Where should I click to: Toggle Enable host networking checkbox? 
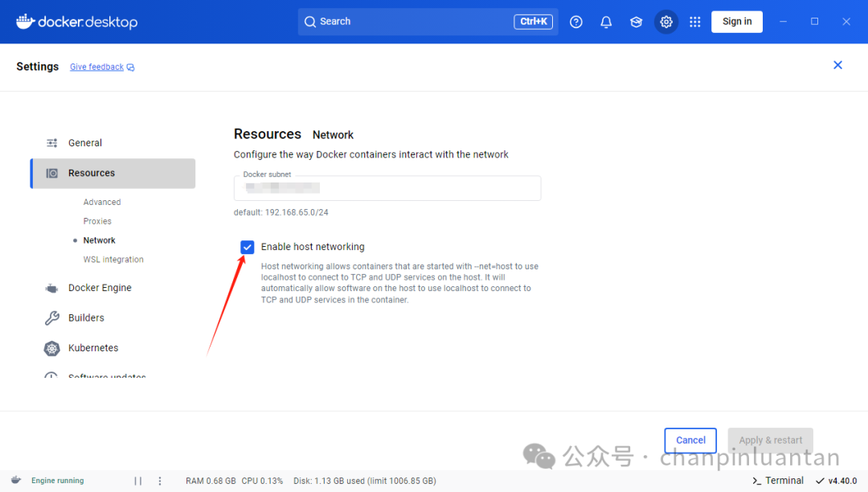click(247, 247)
